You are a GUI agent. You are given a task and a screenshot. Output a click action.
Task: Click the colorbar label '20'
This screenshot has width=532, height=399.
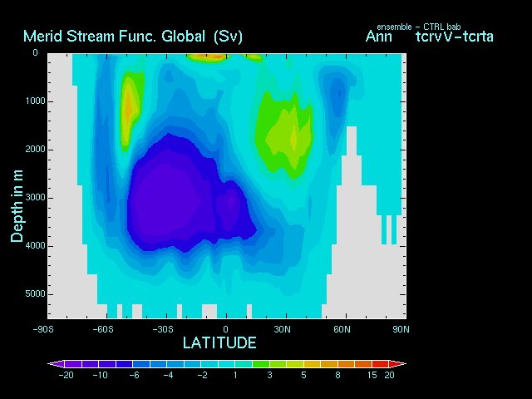tap(389, 375)
